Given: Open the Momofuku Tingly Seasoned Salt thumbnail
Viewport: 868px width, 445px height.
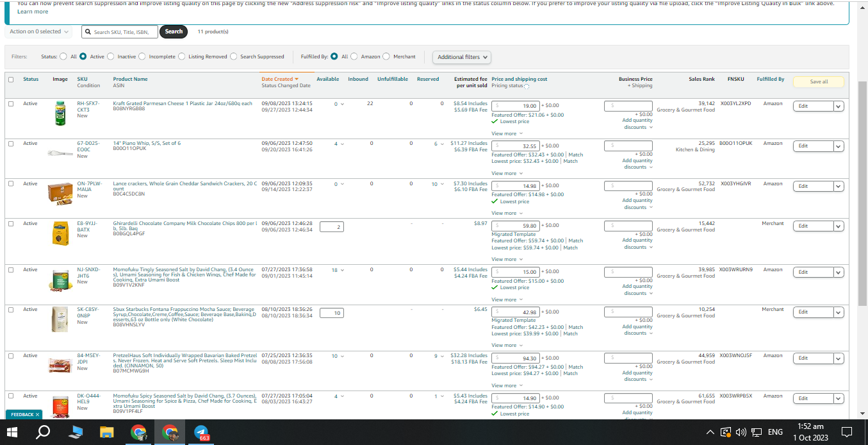Looking at the screenshot, I should (x=60, y=280).
